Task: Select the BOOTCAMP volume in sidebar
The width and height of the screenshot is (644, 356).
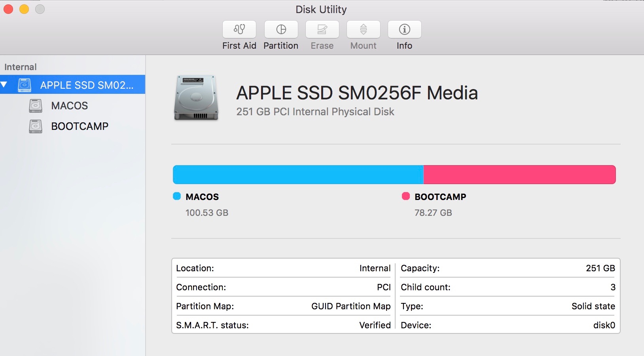Action: (80, 126)
